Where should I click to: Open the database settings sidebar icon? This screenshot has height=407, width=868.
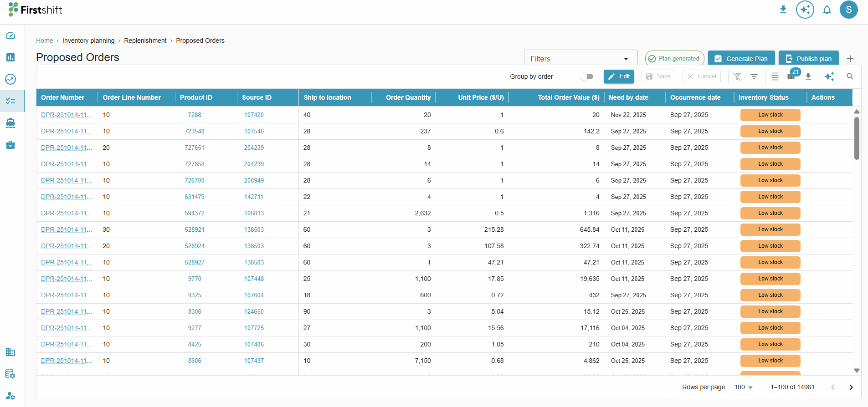point(10,374)
